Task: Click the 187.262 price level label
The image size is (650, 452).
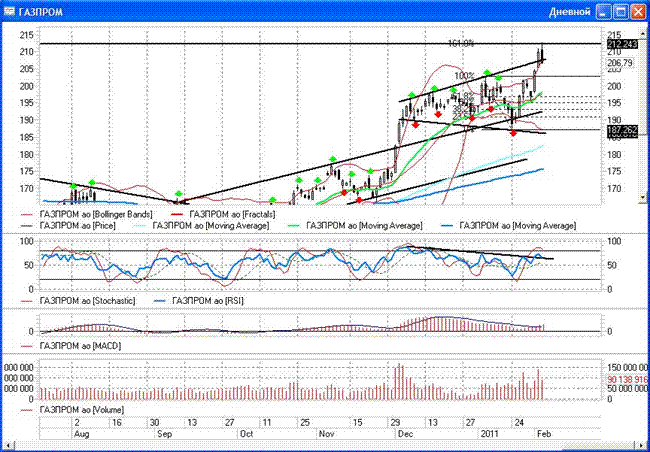Action: point(622,131)
